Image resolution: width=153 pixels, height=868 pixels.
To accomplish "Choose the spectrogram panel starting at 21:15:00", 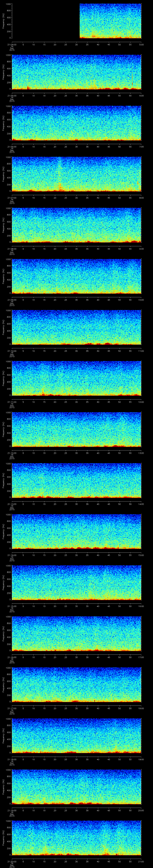I will [x=77, y=583].
